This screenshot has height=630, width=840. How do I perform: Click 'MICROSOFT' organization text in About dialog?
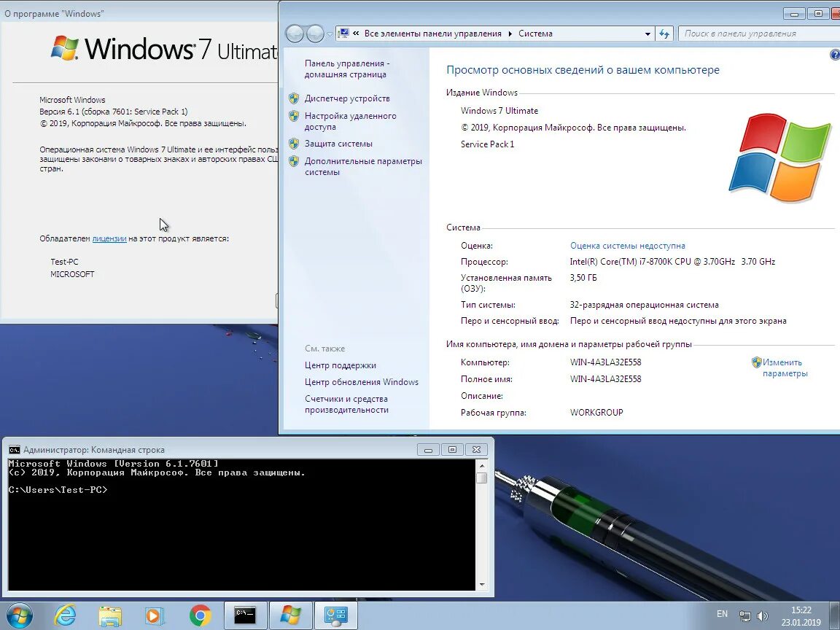72,274
